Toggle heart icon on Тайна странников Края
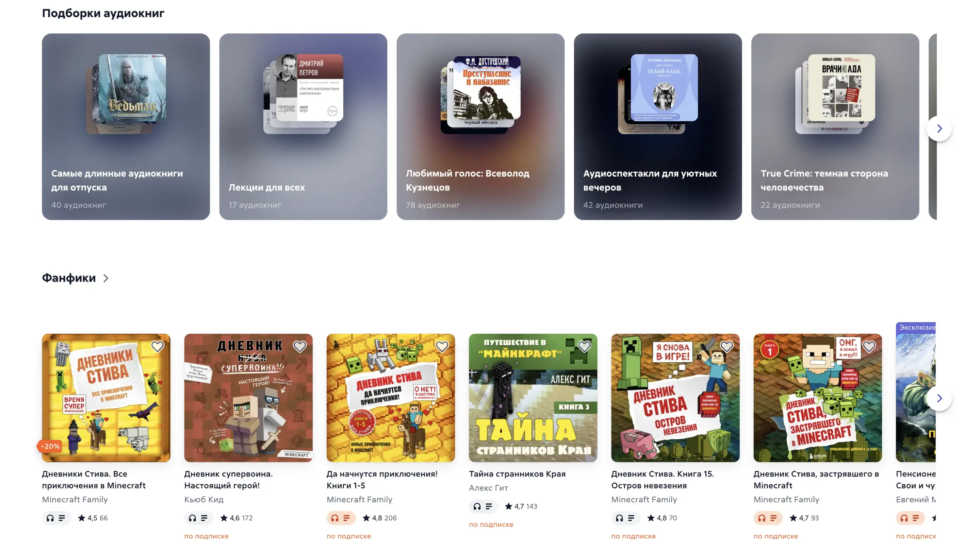The height and width of the screenshot is (551, 980). [x=584, y=347]
